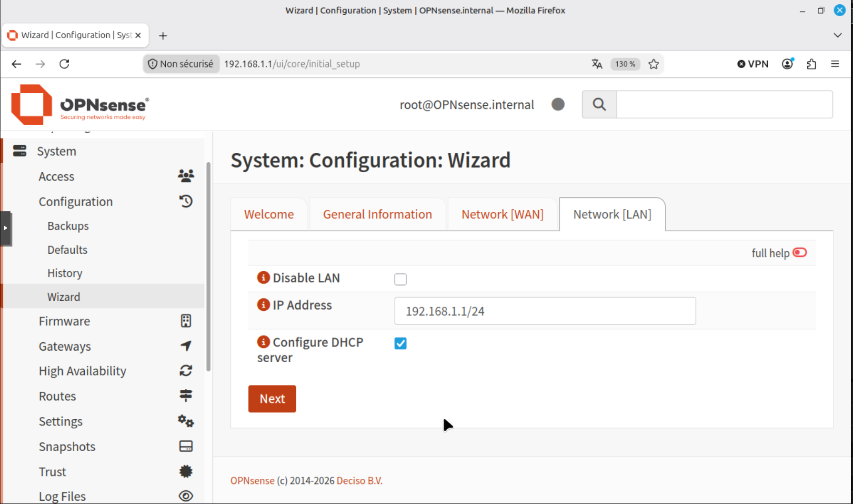Toggle the full help switch
The image size is (853, 504).
(800, 253)
